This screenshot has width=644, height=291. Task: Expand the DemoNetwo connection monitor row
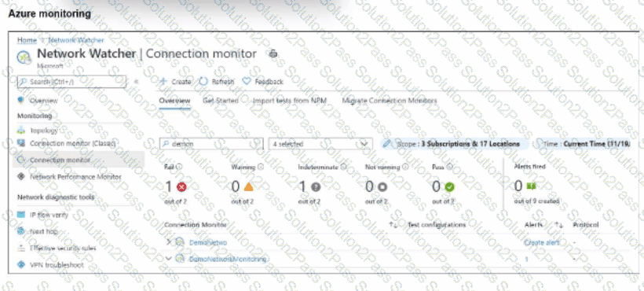click(x=168, y=242)
